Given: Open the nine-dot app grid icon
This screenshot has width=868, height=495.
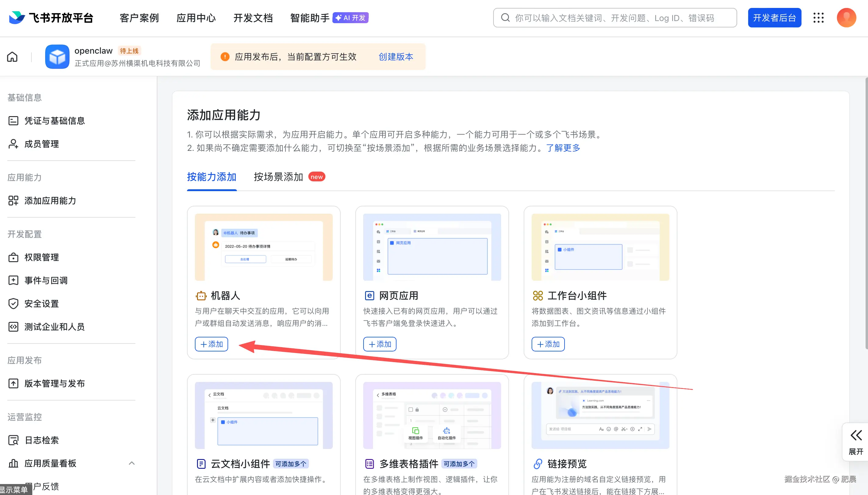Looking at the screenshot, I should click(x=818, y=18).
